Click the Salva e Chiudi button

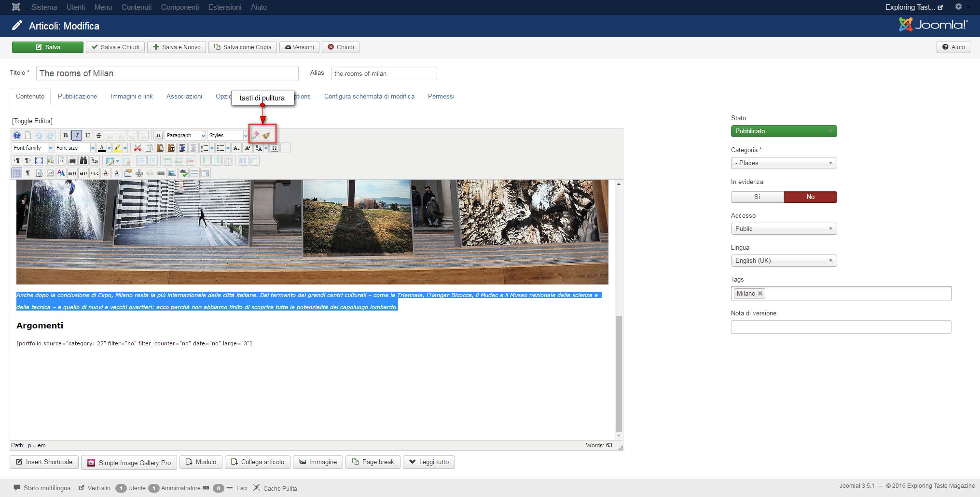pos(115,47)
